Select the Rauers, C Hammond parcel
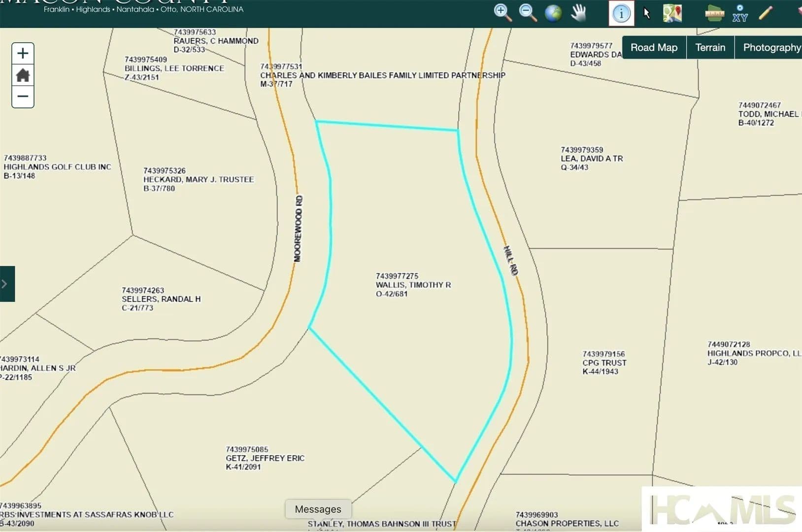The height and width of the screenshot is (532, 802). coord(215,41)
